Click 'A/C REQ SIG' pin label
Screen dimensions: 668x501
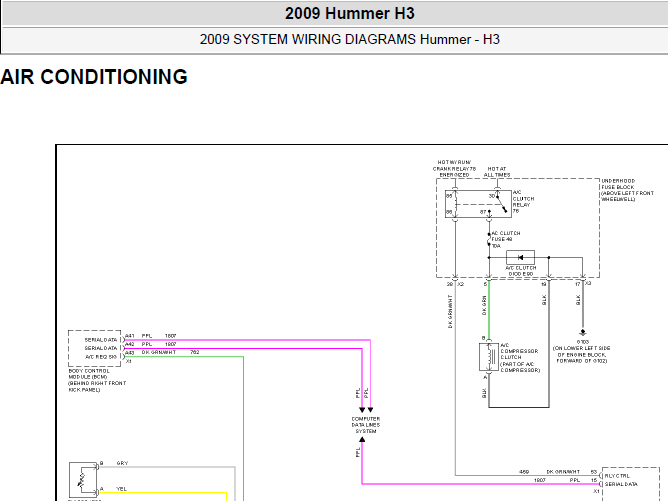click(x=101, y=357)
